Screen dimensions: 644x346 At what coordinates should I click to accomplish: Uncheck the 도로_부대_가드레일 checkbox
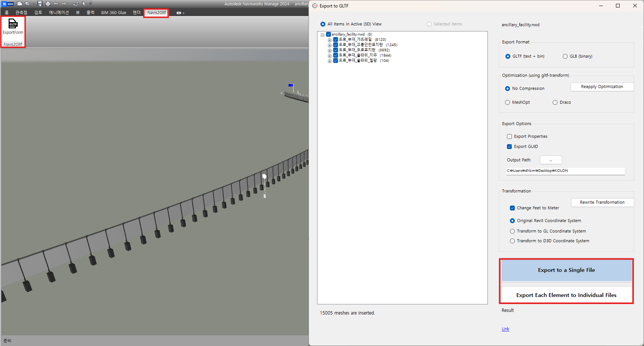(x=336, y=40)
